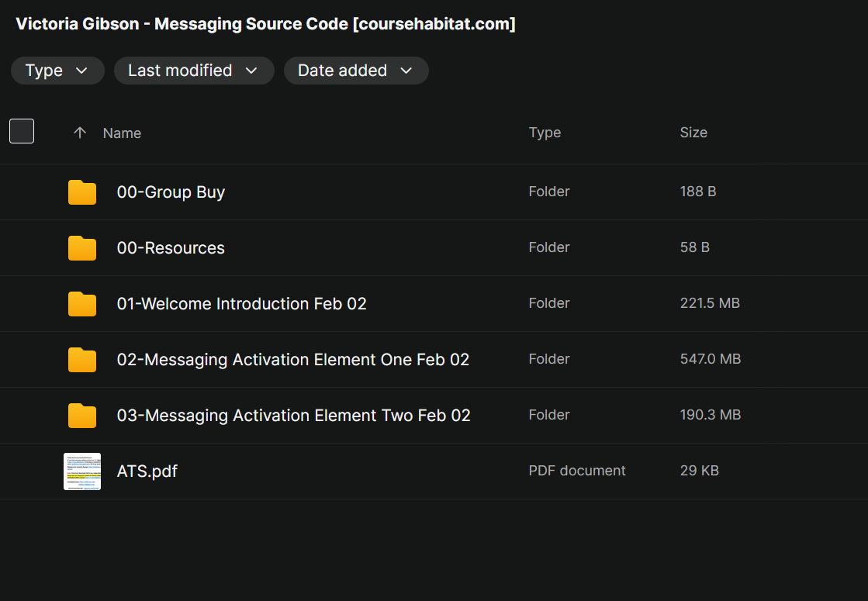868x601 pixels.
Task: Sort by the Type column header
Action: (x=545, y=133)
